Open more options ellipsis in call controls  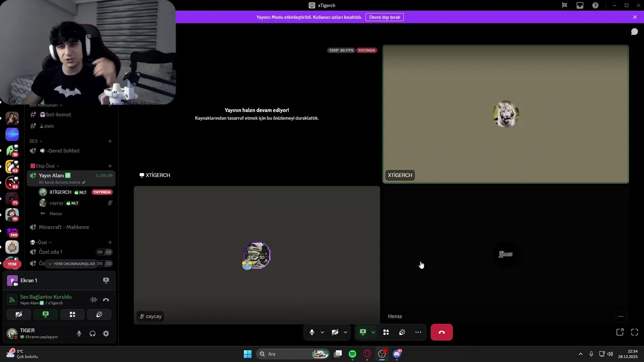tap(418, 332)
